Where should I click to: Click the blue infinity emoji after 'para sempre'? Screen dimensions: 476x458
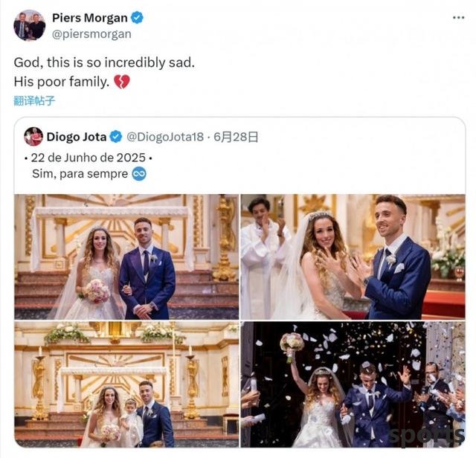point(139,174)
